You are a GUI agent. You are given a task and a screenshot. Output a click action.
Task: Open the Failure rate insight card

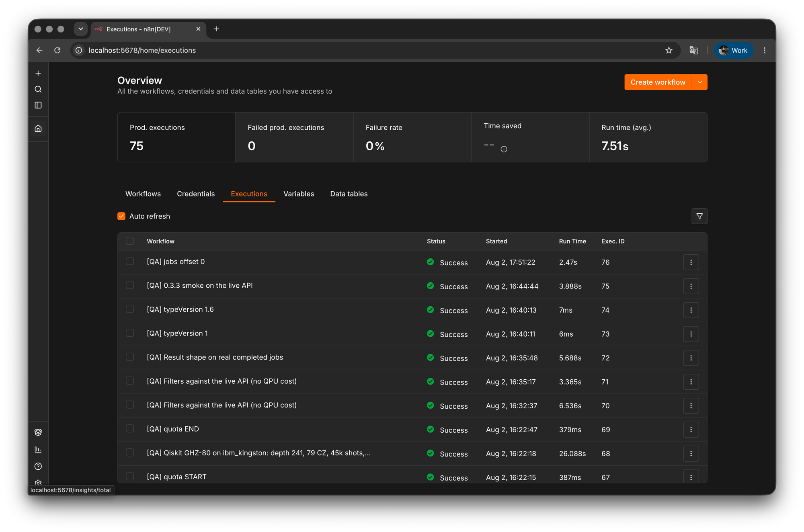[x=412, y=137]
